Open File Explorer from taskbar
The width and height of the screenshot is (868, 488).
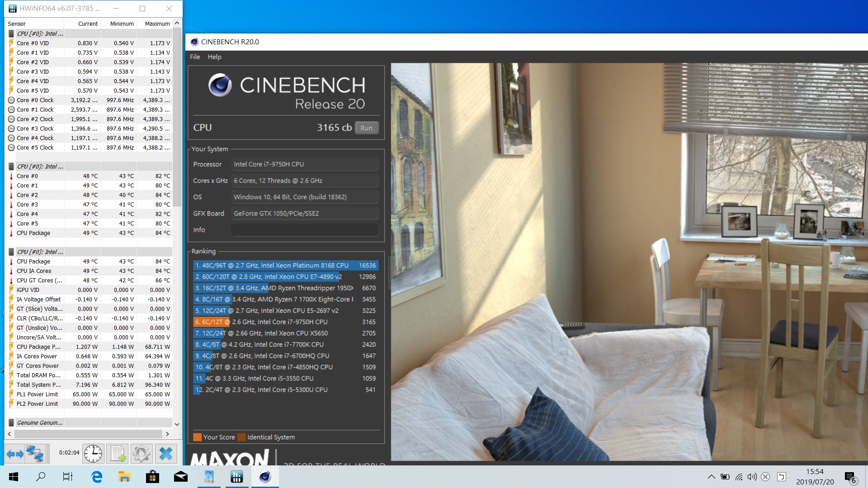click(124, 477)
